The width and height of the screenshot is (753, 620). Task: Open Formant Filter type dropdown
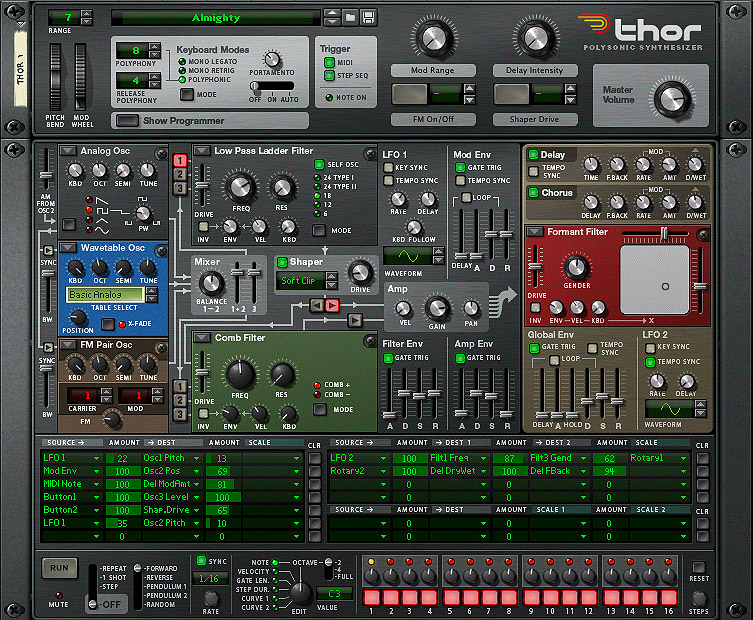tap(534, 232)
